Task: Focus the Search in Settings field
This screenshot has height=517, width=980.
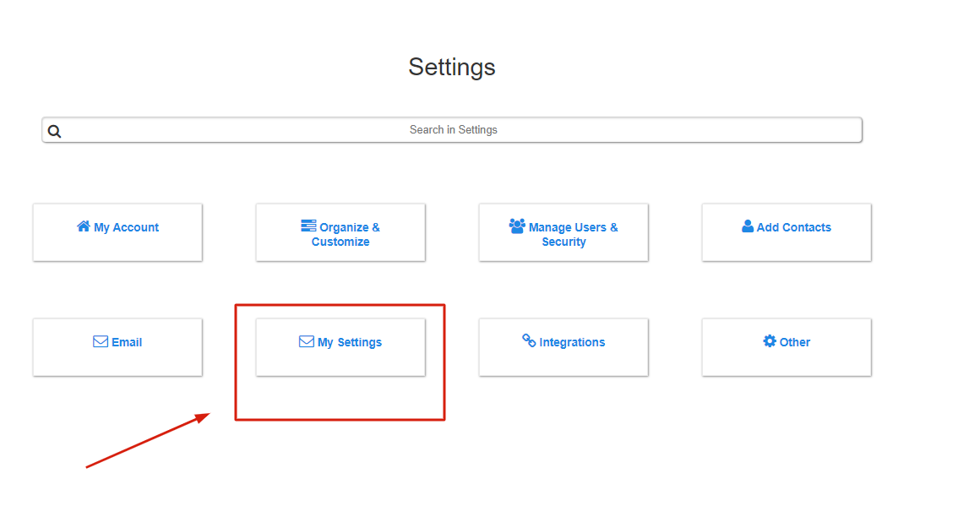Action: (454, 130)
